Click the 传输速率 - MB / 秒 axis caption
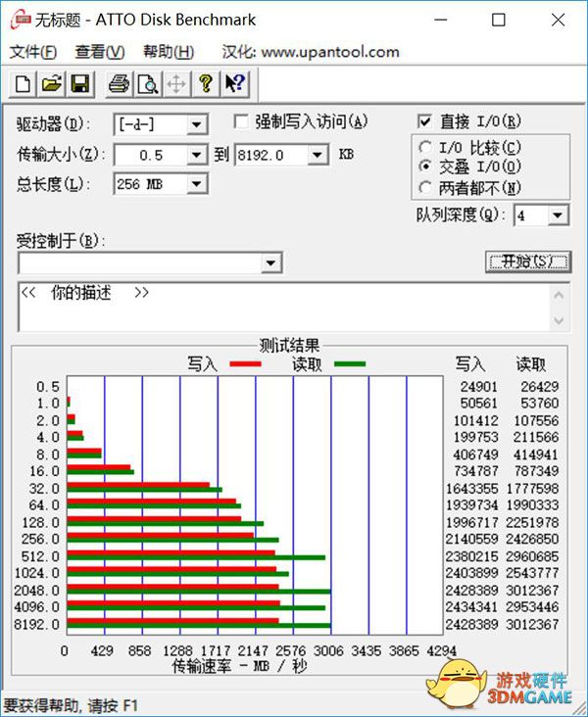 (x=239, y=666)
